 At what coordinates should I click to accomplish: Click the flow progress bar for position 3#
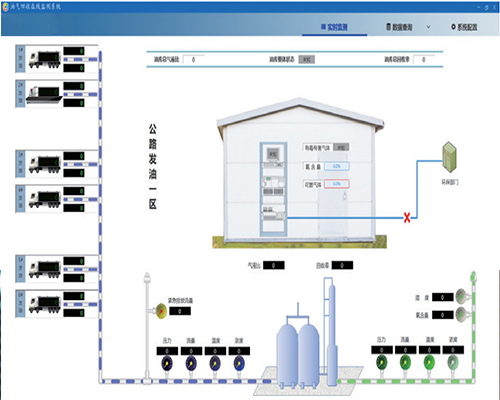[x=80, y=164]
